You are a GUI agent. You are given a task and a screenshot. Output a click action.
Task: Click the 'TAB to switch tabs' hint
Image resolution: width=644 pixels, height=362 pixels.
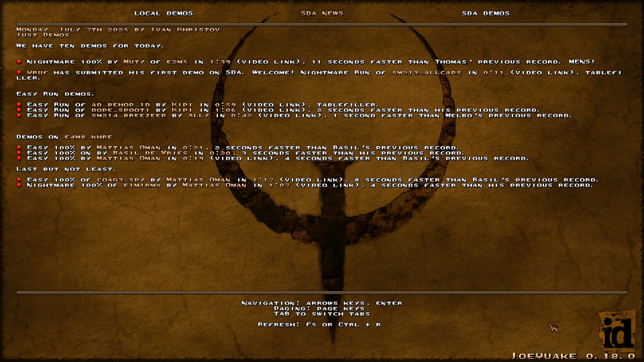coord(322,314)
